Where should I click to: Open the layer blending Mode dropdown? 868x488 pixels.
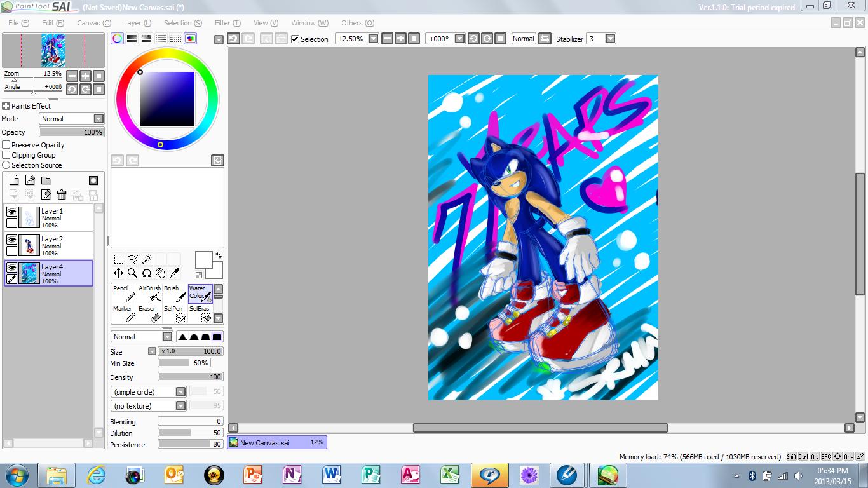(72, 119)
